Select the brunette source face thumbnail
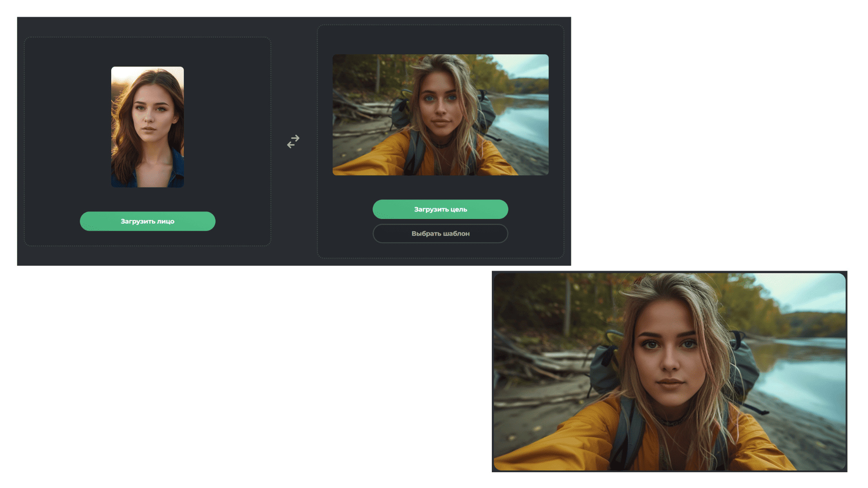 coord(147,127)
